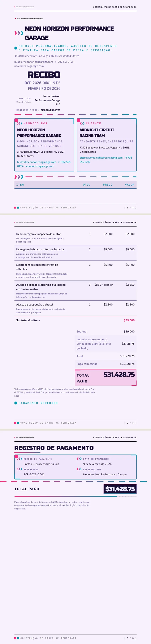Click the chevrons beside RECEBIDO POR

click(79, 469)
